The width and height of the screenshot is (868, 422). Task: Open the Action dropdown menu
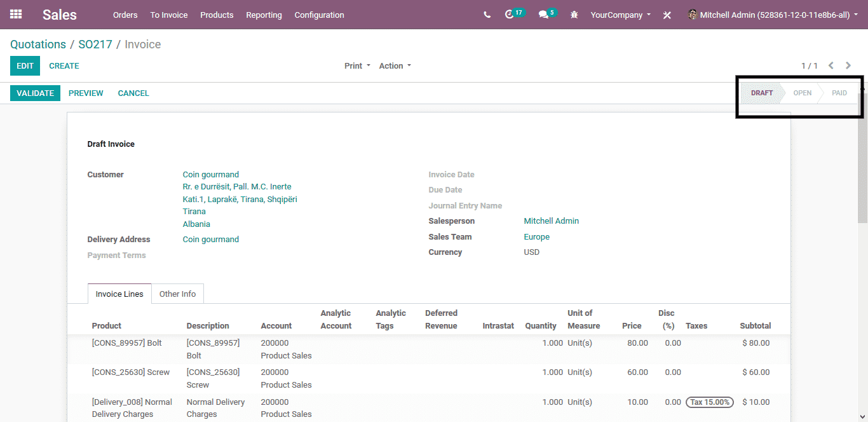click(395, 65)
